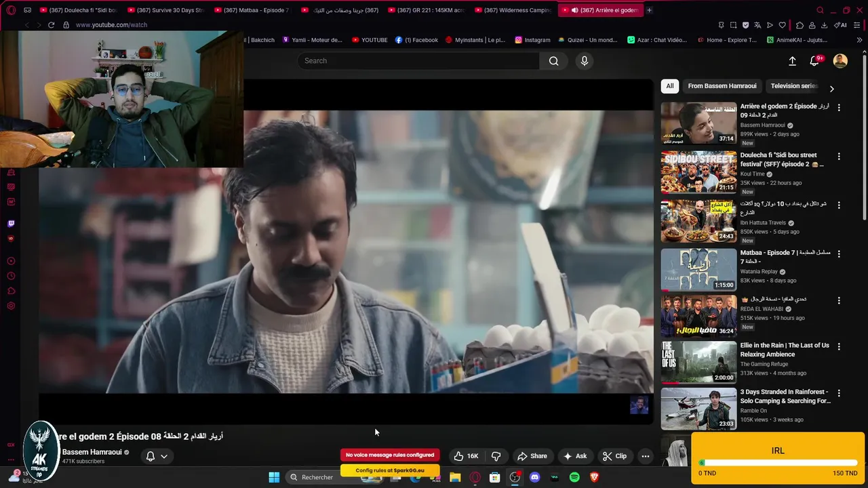Click the YouTube search input field
Viewport: 868px width, 488px height.
tap(418, 61)
